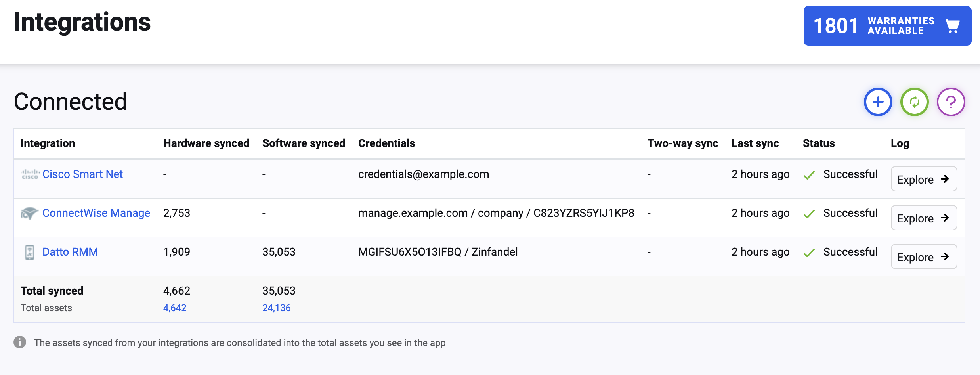Click the Datto RMM logo icon
980x375 pixels.
30,252
